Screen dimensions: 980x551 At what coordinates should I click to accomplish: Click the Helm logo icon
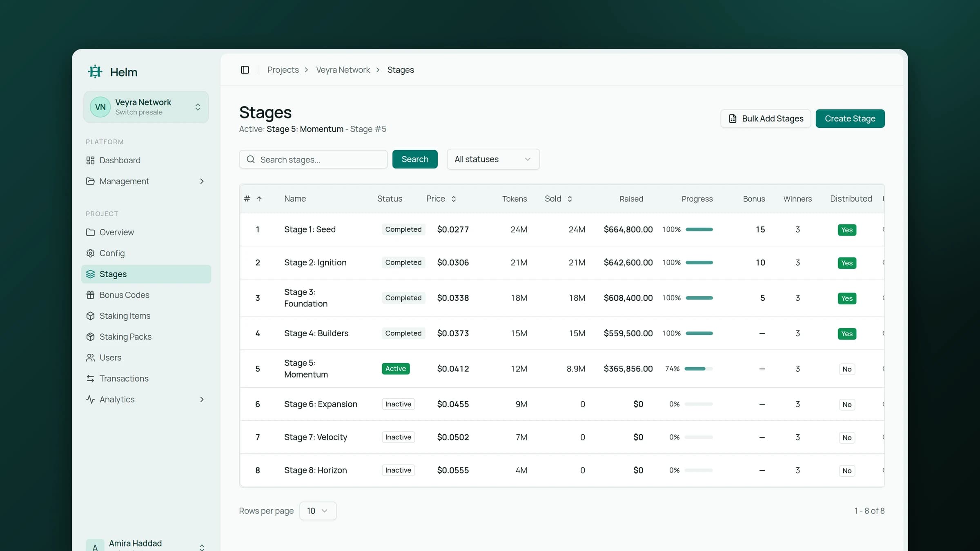(x=95, y=72)
